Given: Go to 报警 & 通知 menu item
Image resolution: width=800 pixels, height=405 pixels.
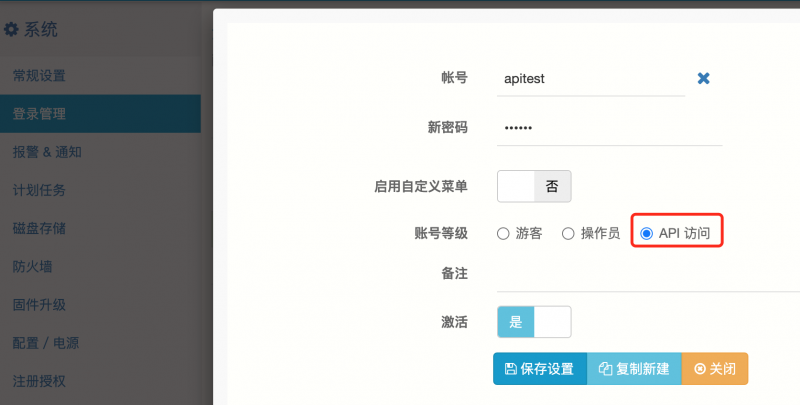Looking at the screenshot, I should click(x=47, y=152).
